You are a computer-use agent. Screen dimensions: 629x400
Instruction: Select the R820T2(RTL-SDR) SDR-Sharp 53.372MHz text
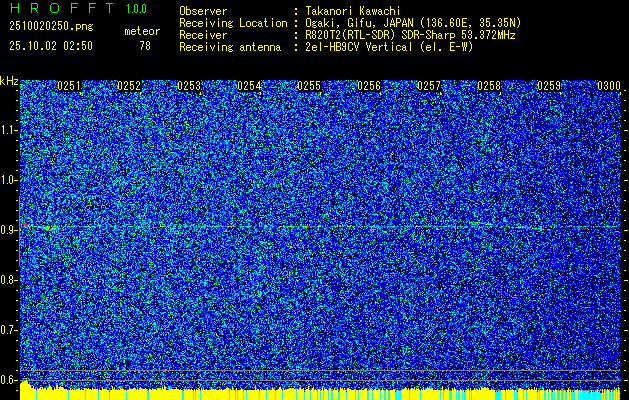[x=410, y=35]
